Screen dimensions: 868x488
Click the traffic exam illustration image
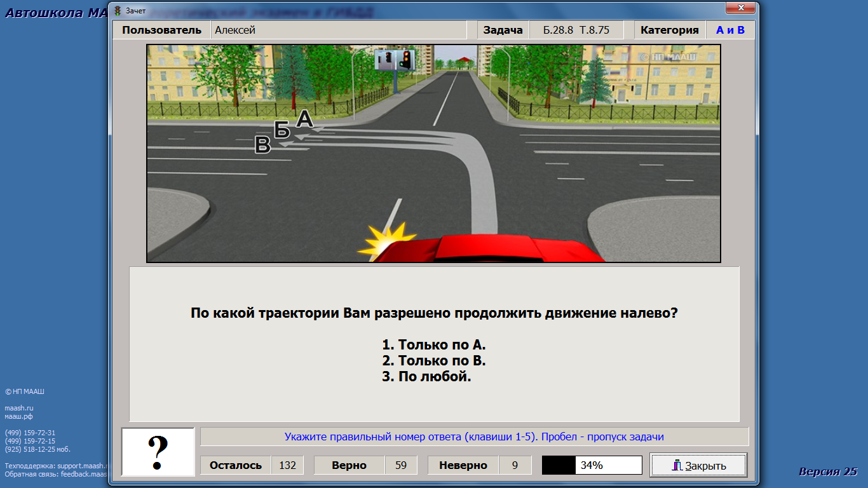[x=433, y=153]
